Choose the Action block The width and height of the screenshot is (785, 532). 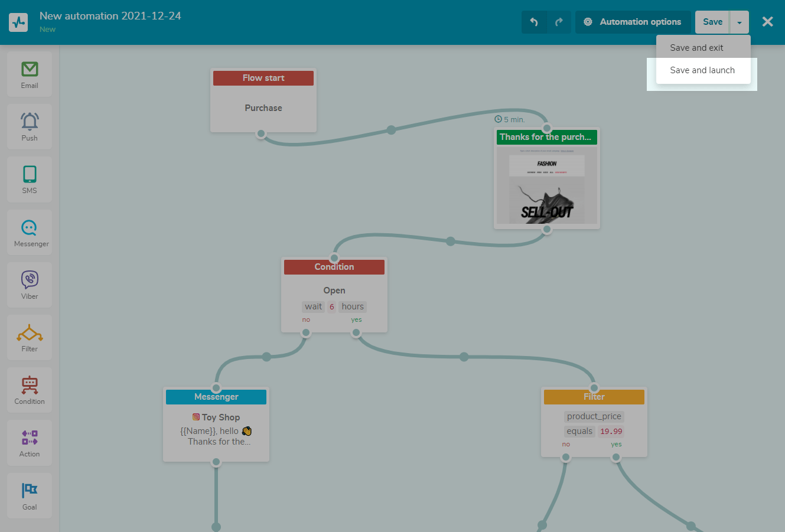pos(30,443)
